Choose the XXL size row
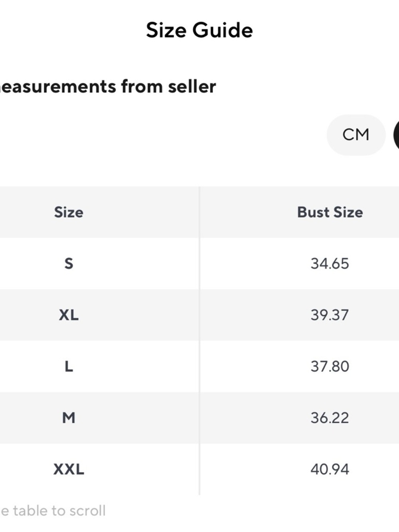This screenshot has width=399, height=532. pyautogui.click(x=199, y=469)
